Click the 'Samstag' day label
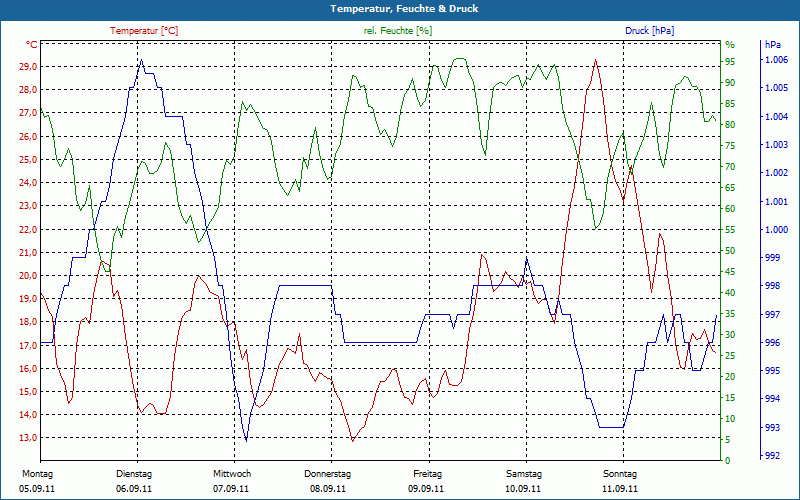 pos(523,474)
